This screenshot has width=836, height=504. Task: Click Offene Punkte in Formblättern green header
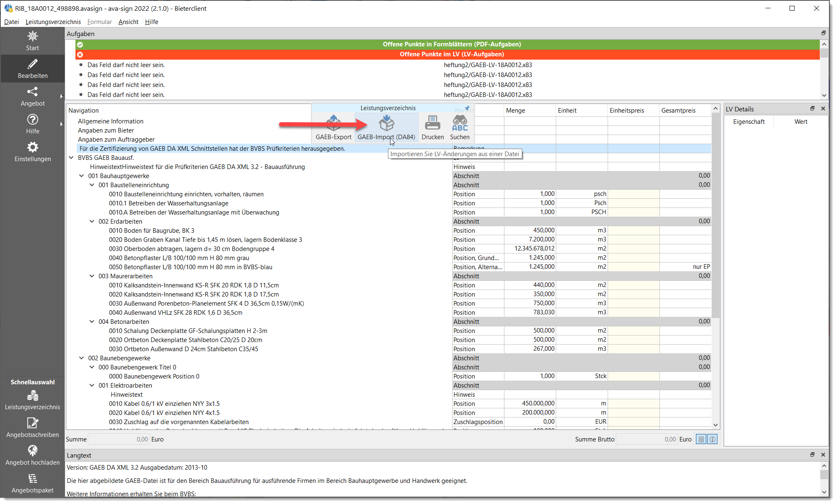pos(448,44)
